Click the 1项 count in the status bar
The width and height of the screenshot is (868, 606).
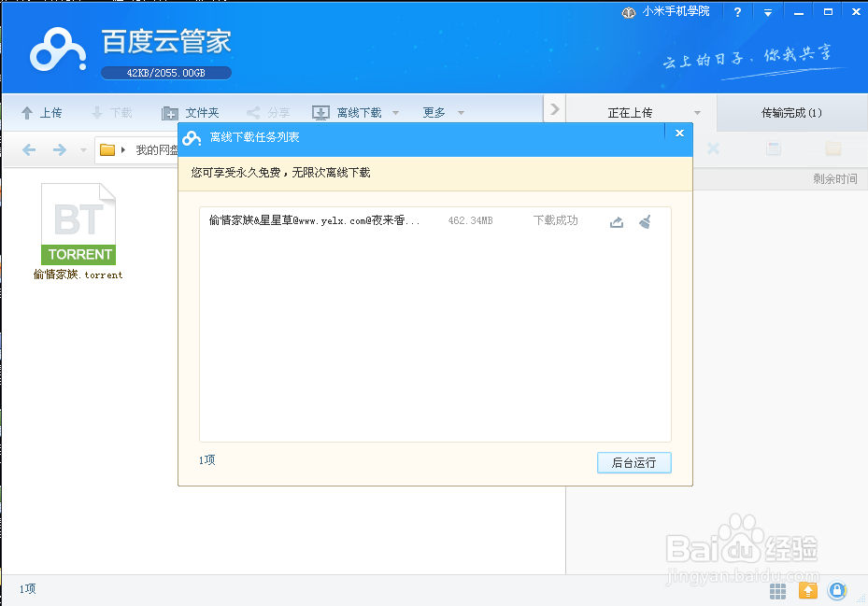(x=28, y=589)
